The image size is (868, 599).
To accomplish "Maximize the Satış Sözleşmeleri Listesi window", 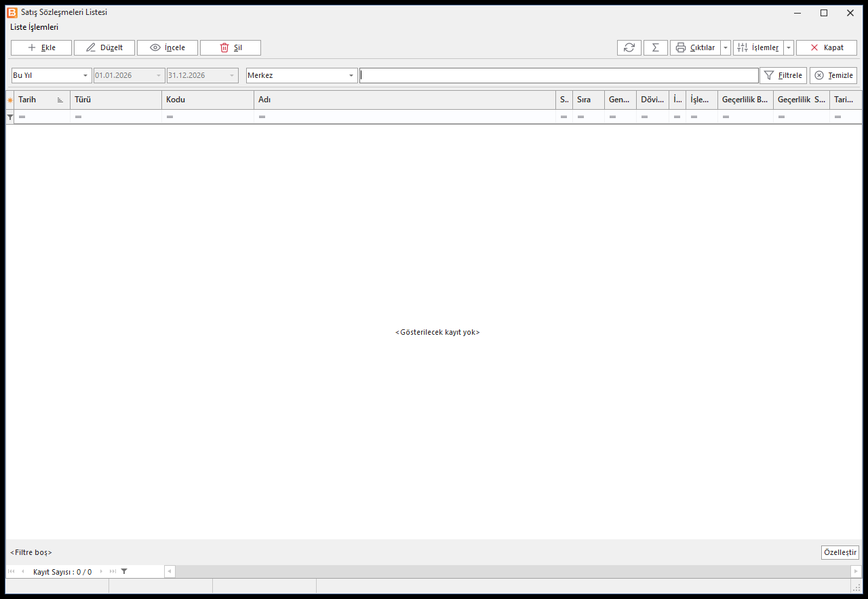I will click(824, 12).
